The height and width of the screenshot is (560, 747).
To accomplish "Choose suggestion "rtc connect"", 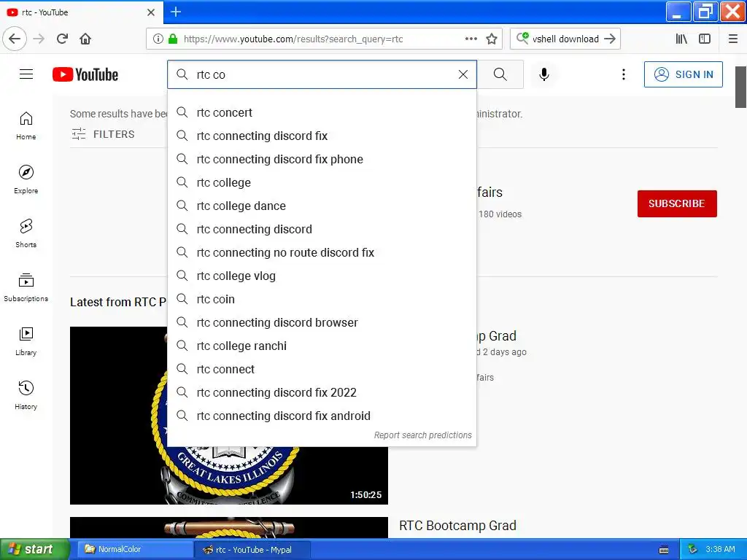I will coord(322,369).
